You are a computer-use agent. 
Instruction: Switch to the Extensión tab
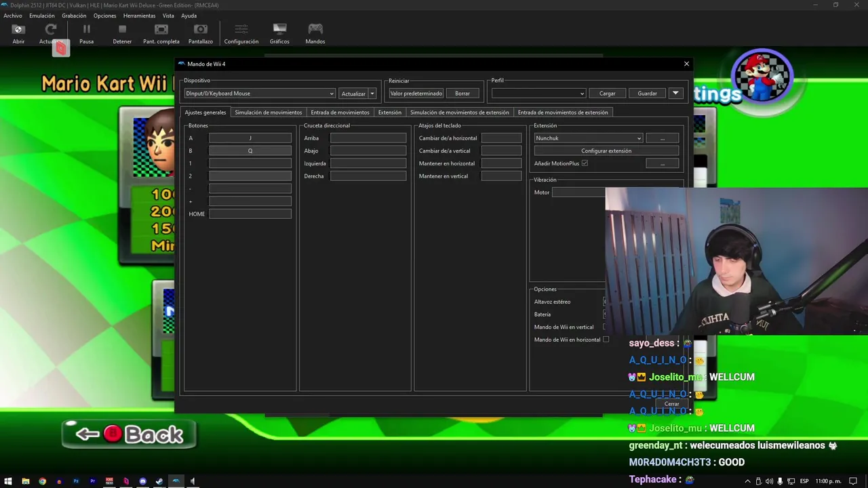(x=390, y=113)
